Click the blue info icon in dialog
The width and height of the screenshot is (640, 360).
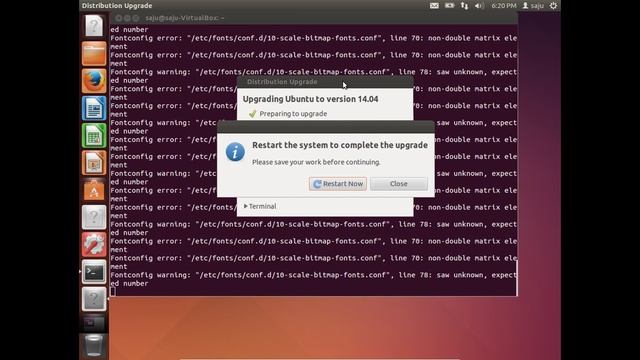pos(235,152)
